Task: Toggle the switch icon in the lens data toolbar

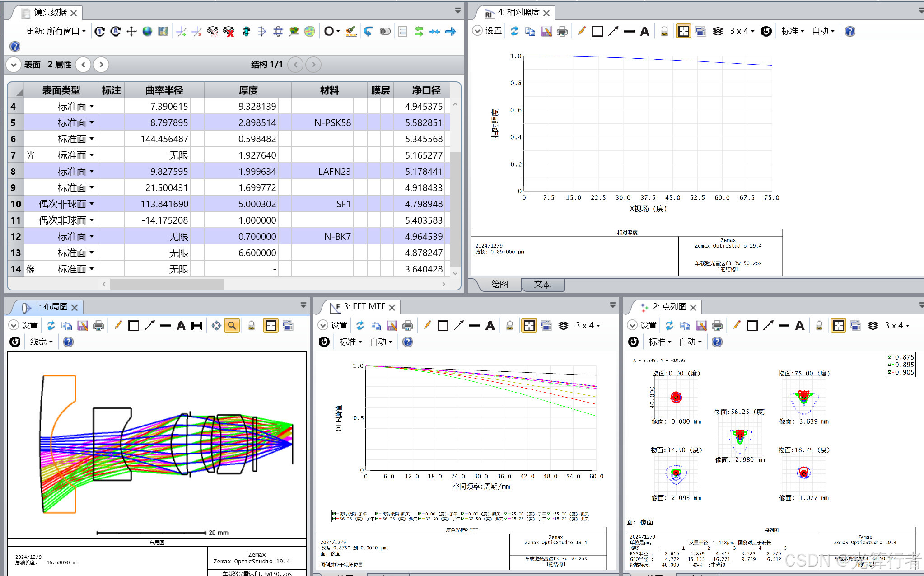Action: coord(385,31)
